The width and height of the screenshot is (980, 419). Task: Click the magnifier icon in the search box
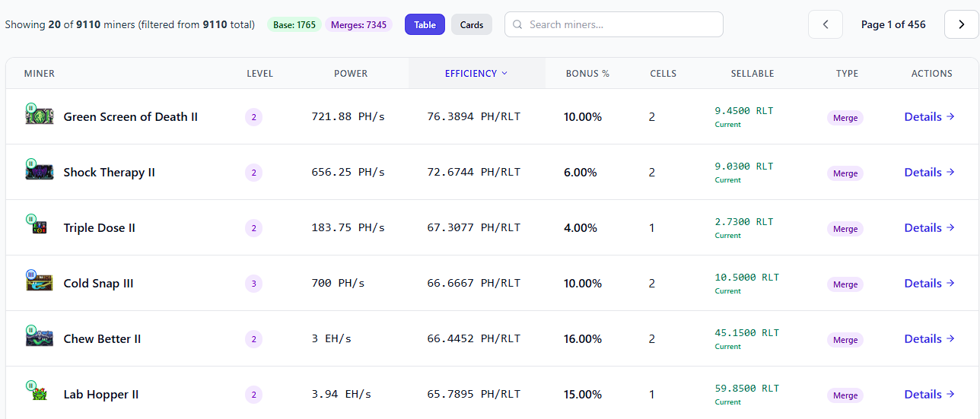click(517, 24)
